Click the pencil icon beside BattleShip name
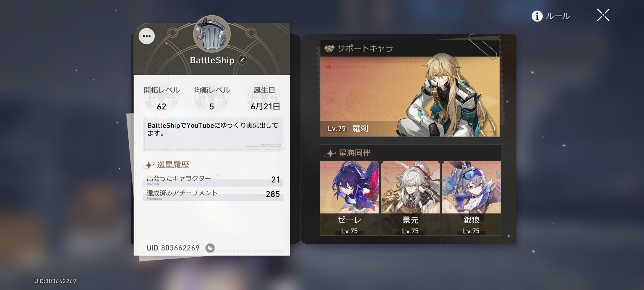 pyautogui.click(x=242, y=60)
